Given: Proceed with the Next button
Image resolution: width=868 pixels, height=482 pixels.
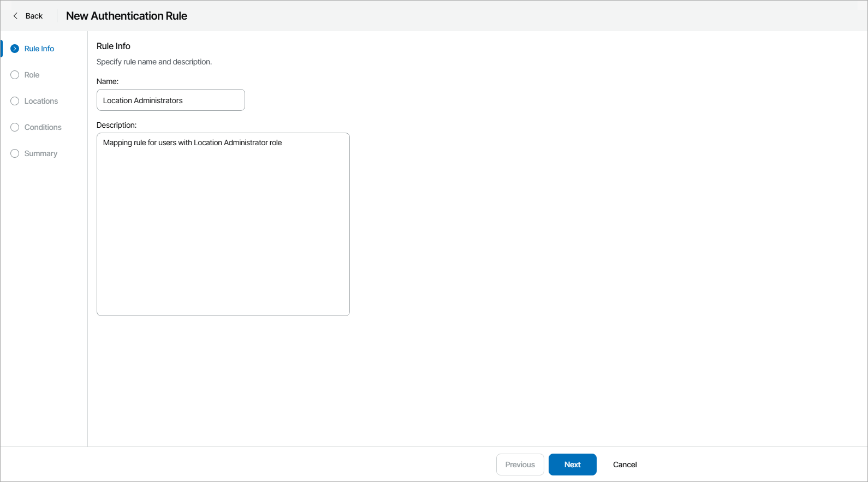Looking at the screenshot, I should [x=572, y=465].
